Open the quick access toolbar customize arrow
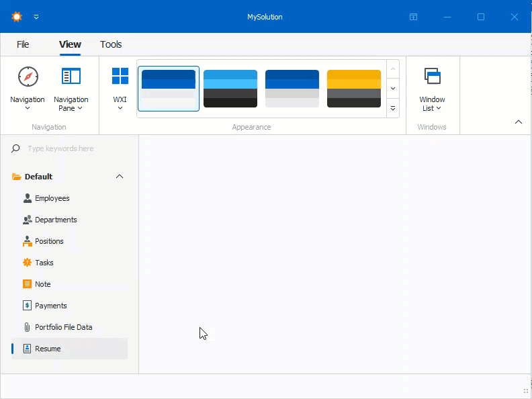 [x=36, y=17]
